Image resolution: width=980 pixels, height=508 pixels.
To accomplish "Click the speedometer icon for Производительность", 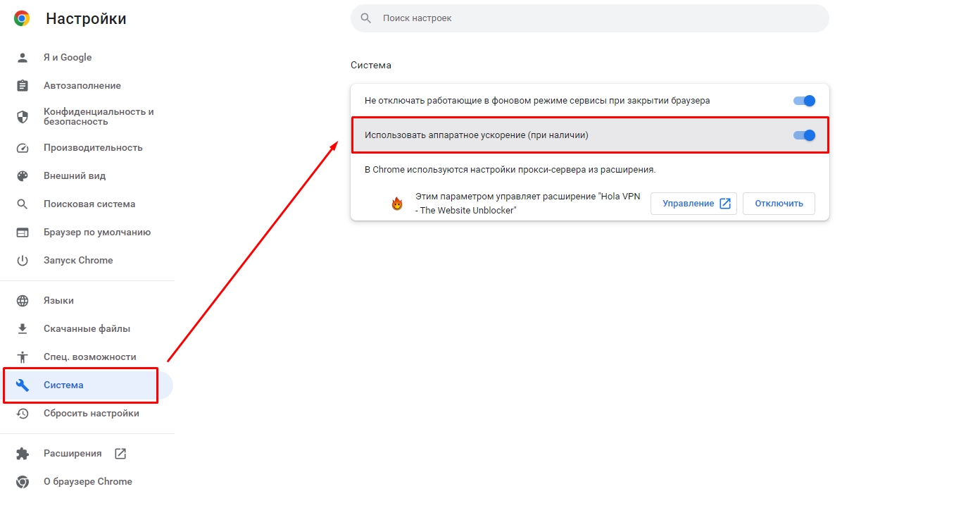I will click(23, 148).
